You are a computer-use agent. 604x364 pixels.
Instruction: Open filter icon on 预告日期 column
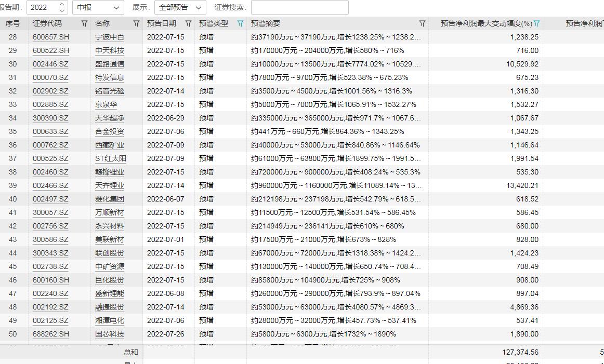tap(188, 23)
